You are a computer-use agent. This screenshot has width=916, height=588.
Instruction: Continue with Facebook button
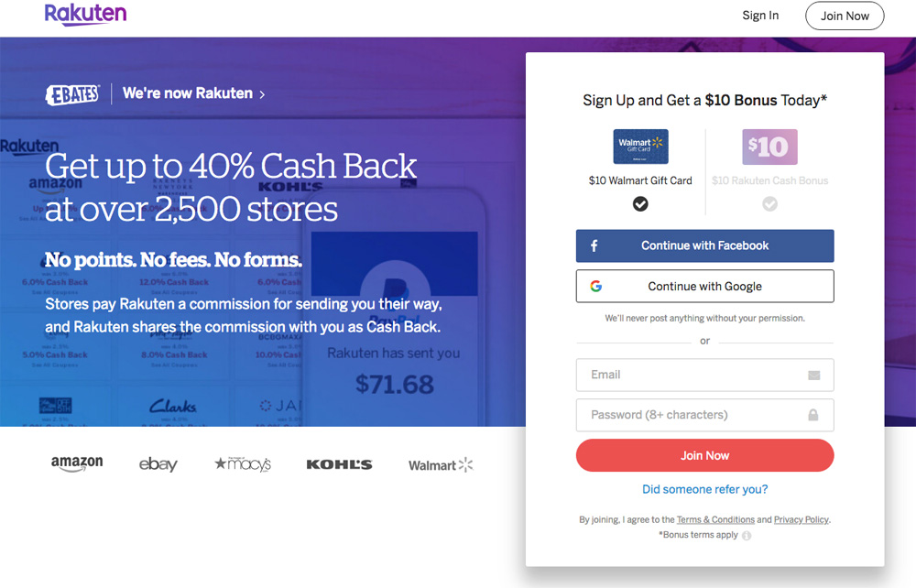coord(704,245)
